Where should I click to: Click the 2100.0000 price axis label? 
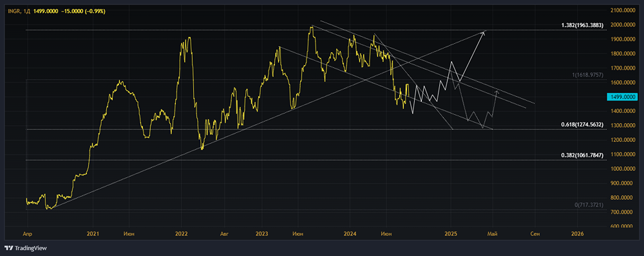[622, 10]
